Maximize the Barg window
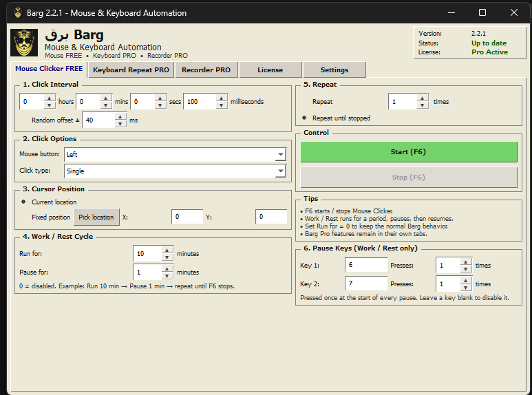 482,12
